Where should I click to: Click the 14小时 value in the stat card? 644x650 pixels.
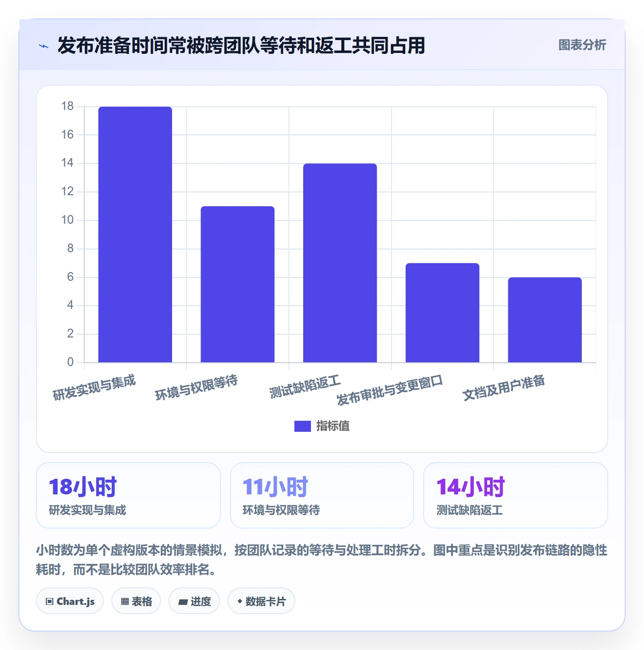[x=471, y=487]
